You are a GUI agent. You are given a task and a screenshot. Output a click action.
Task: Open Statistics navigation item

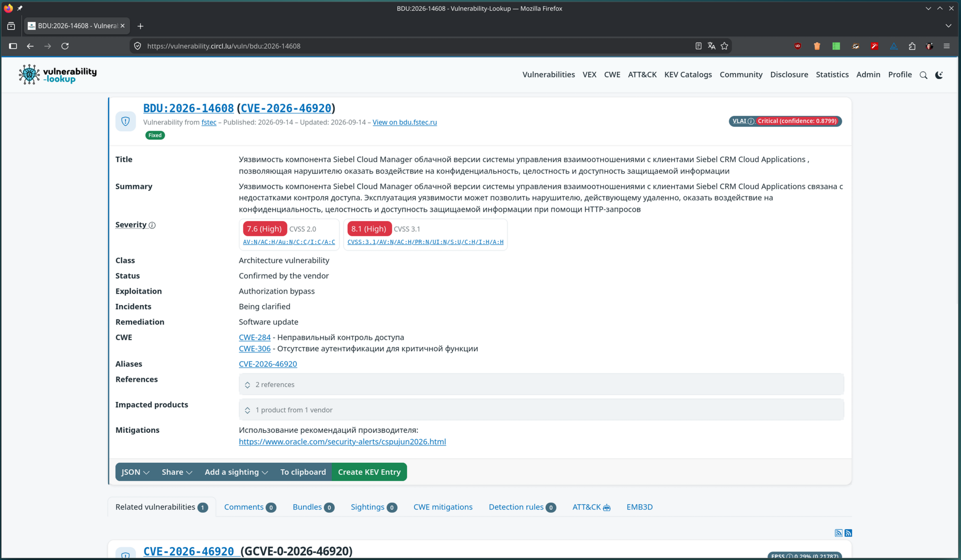[x=832, y=75]
